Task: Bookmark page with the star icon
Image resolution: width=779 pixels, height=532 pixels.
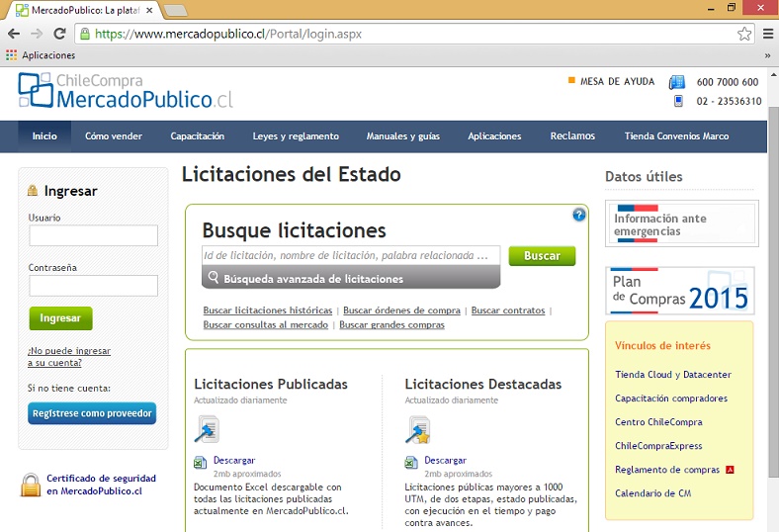Action: [x=744, y=34]
